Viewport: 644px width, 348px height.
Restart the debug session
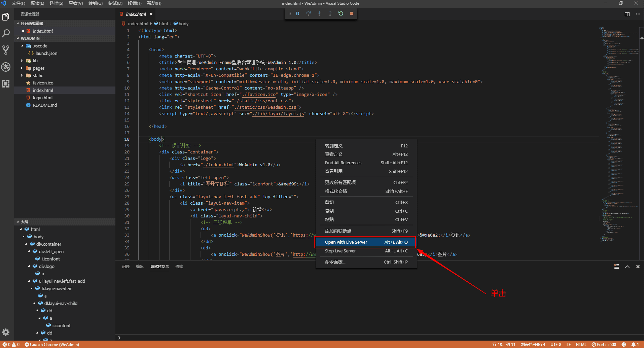coord(341,13)
